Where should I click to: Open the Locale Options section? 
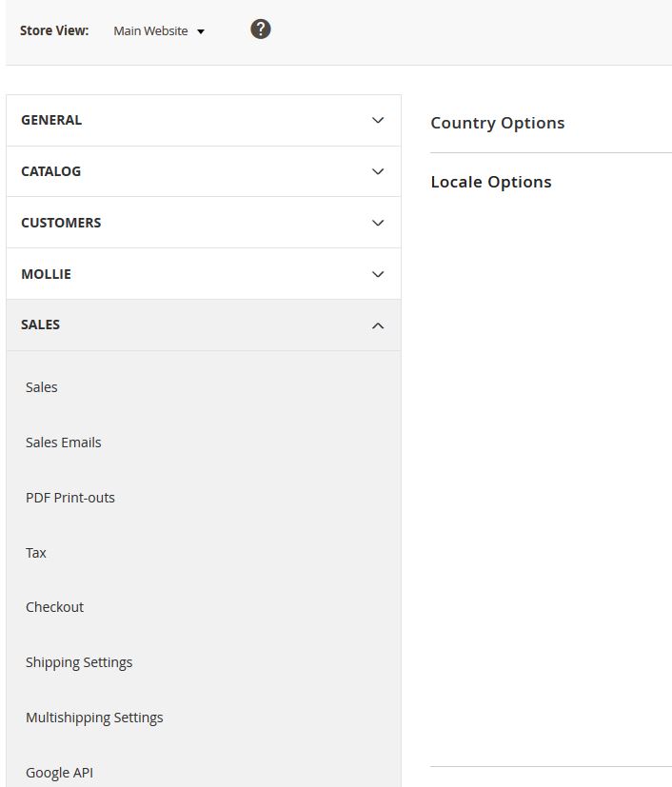(490, 181)
